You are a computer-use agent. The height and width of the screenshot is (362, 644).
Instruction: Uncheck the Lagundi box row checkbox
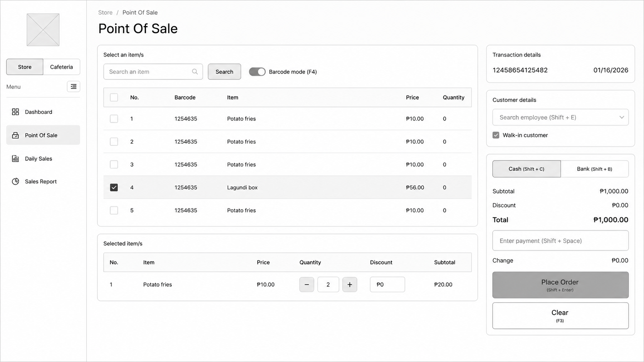114,187
